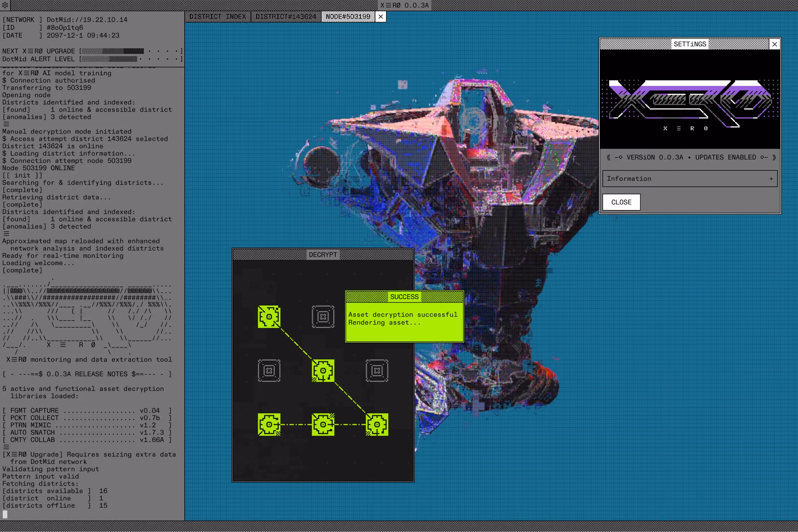Click the "PTRN MIMIC v1.2" library row
This screenshot has height=532, width=798.
pos(87,425)
